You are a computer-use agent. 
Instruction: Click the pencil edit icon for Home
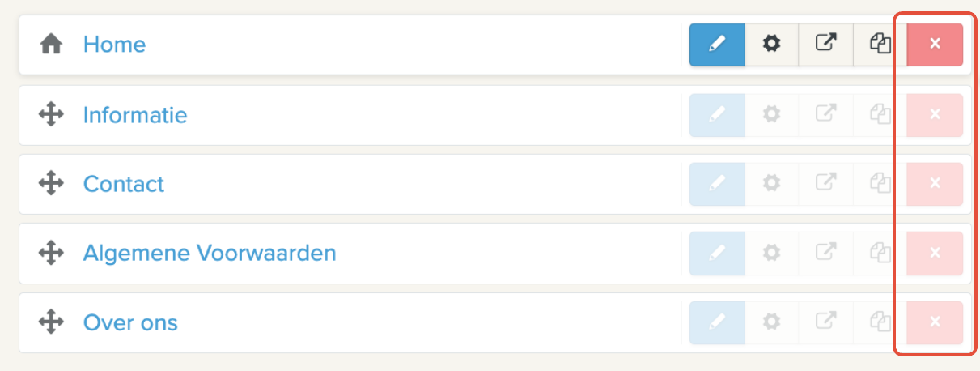coord(717,45)
